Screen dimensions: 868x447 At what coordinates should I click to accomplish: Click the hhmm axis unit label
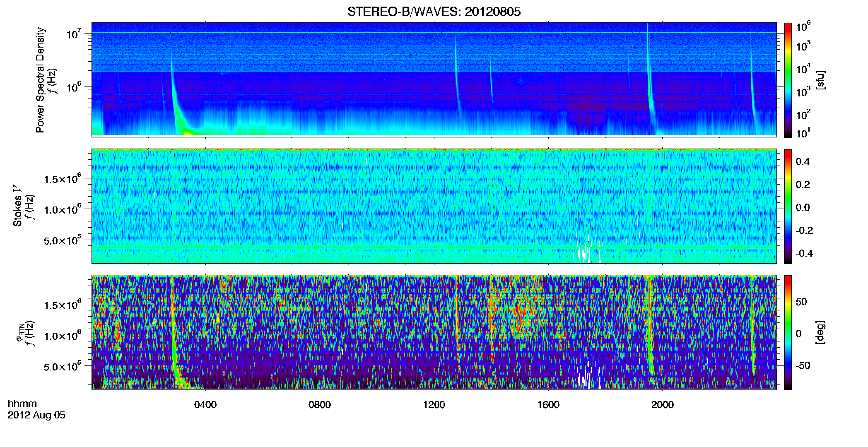22,404
